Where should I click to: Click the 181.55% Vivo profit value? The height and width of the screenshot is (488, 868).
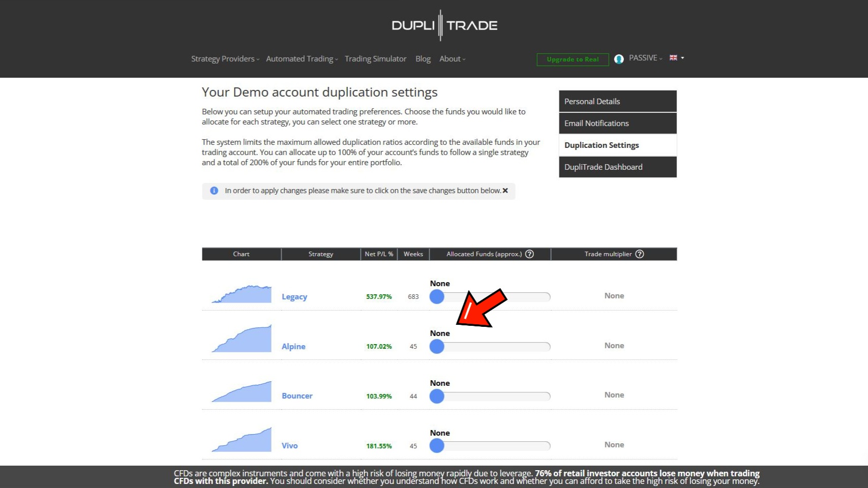[x=379, y=446]
